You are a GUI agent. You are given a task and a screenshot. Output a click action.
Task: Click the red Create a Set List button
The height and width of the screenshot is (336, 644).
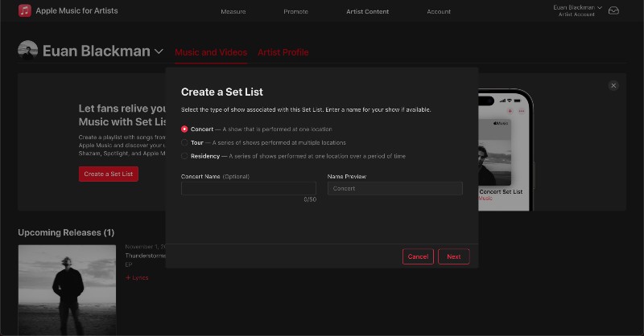click(x=109, y=174)
